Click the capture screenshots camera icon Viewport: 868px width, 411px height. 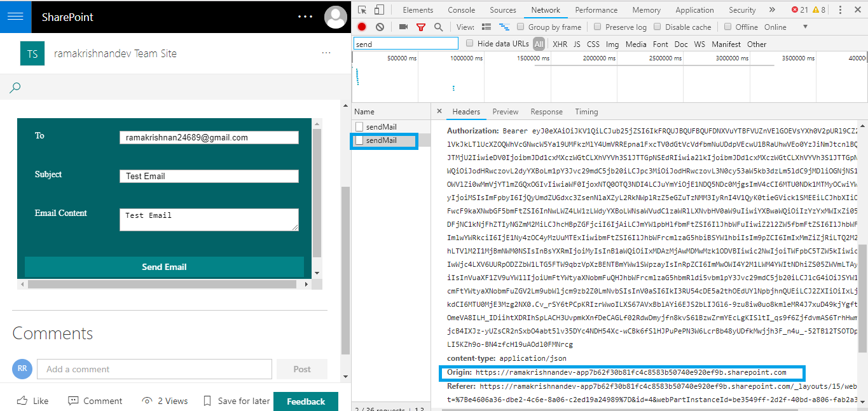pos(403,27)
